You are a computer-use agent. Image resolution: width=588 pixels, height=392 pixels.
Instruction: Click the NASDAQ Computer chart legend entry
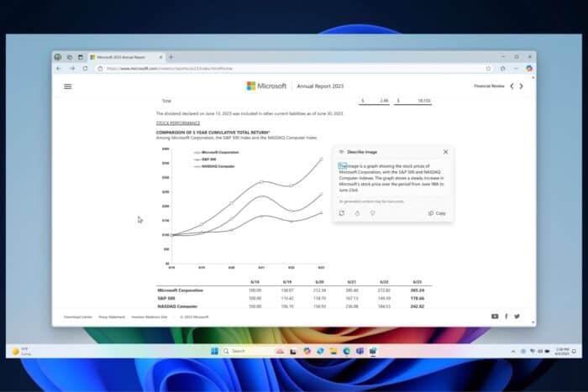[214, 166]
